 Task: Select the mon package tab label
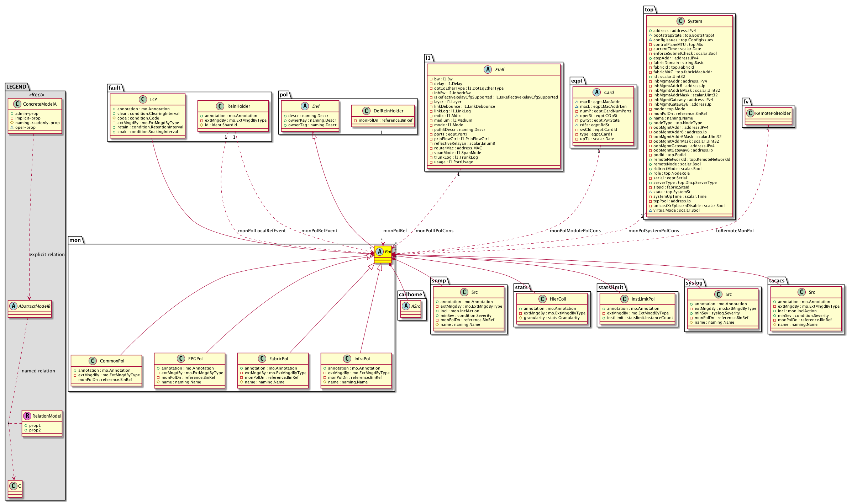(x=75, y=240)
